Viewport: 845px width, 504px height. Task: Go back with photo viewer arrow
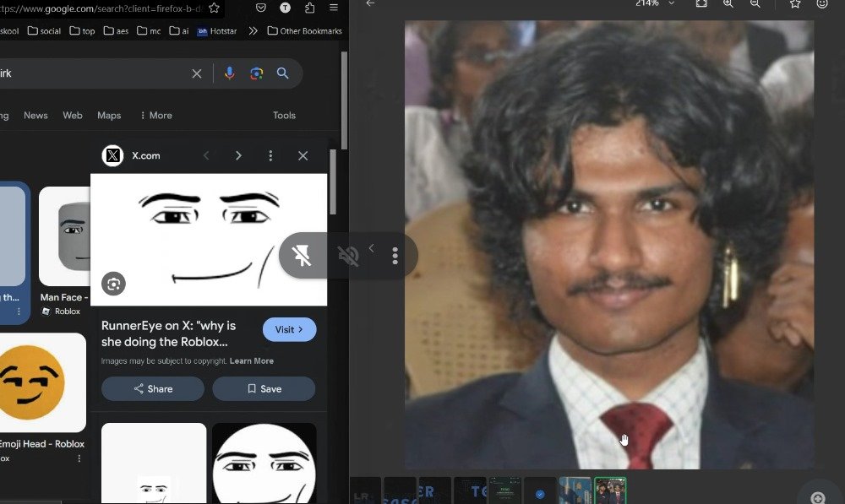[370, 3]
